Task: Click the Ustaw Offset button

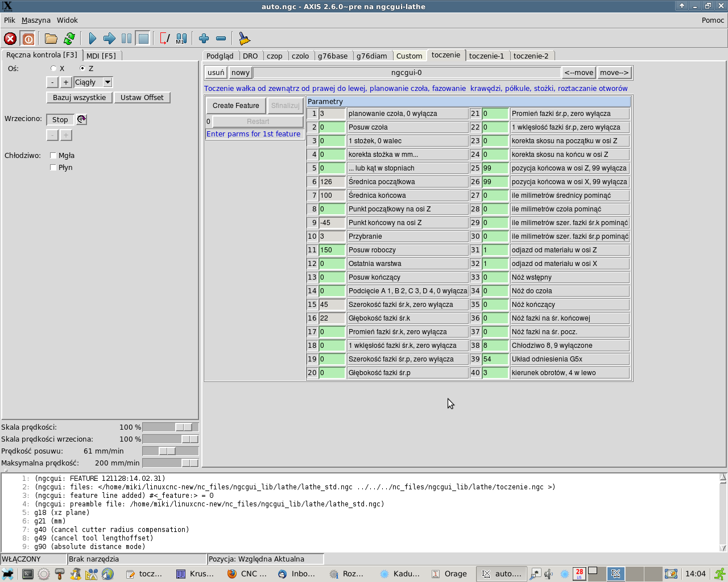Action: [142, 98]
